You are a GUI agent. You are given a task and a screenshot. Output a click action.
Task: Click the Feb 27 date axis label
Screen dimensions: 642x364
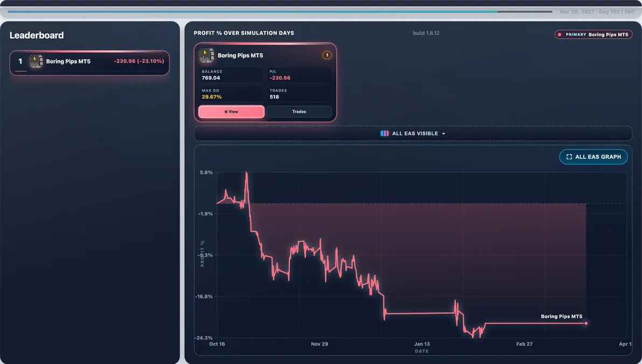[x=524, y=344]
